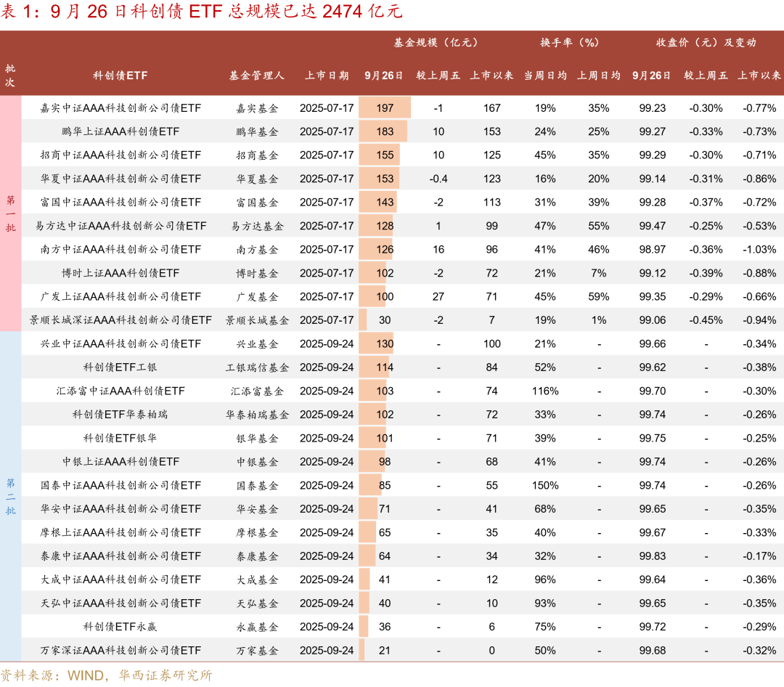
Task: Select the row '嘉实中证AAA科技创新公司债ETF'
Action: (402, 107)
